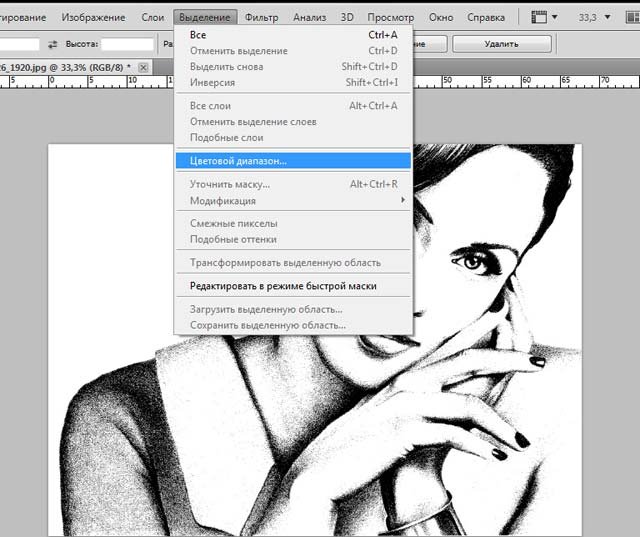Viewport: 640px width, 537px height.
Task: Open the Слои menu
Action: [152, 18]
